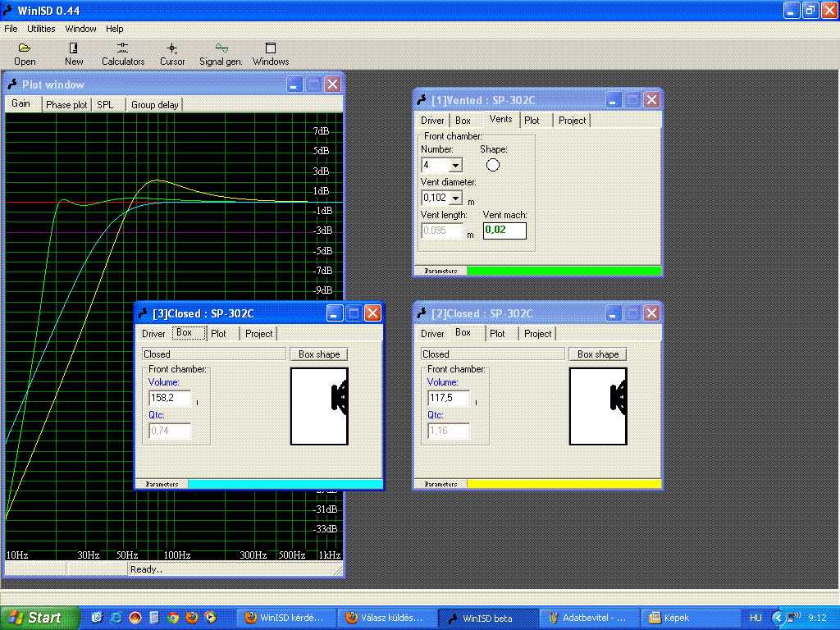Click Box shape in [3]Closed window
Screen dimensions: 840x630
(319, 354)
